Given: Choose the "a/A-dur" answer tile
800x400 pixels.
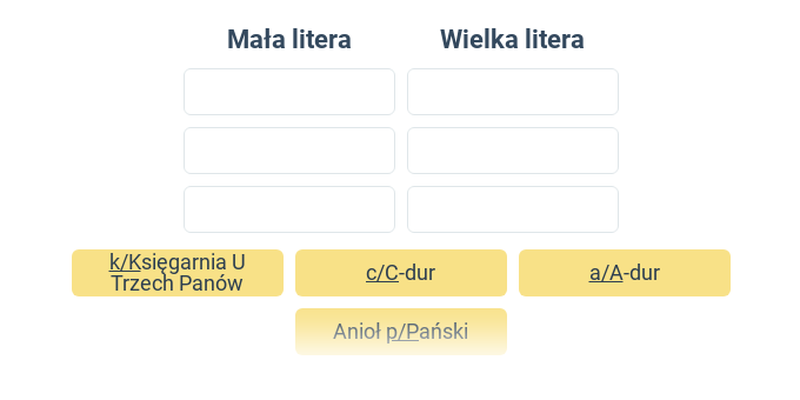Looking at the screenshot, I should (624, 273).
